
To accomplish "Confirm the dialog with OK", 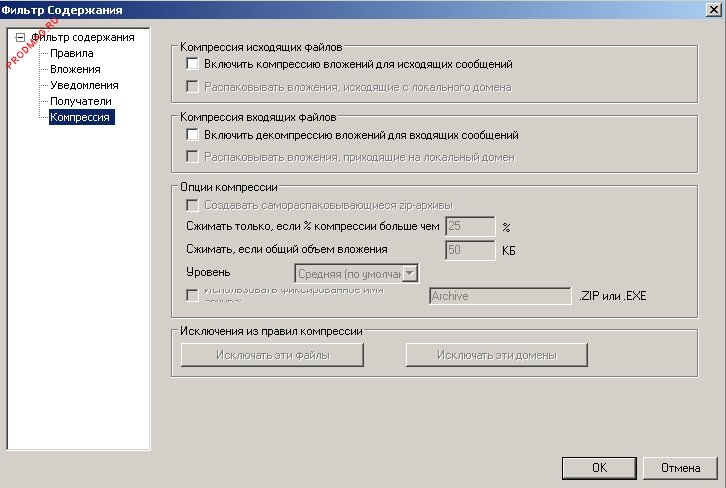I will (599, 467).
